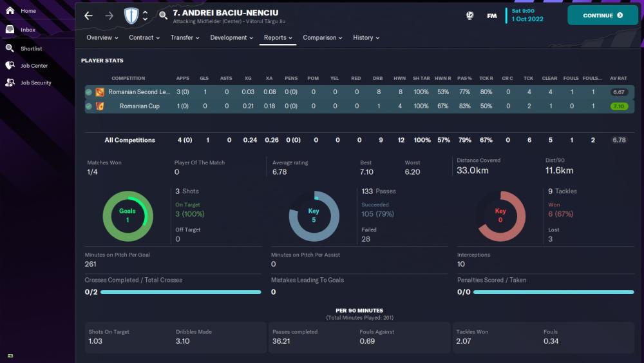Viewport: 644px width, 363px height.
Task: Toggle the Romanian Cup row checkmark
Action: coord(89,106)
